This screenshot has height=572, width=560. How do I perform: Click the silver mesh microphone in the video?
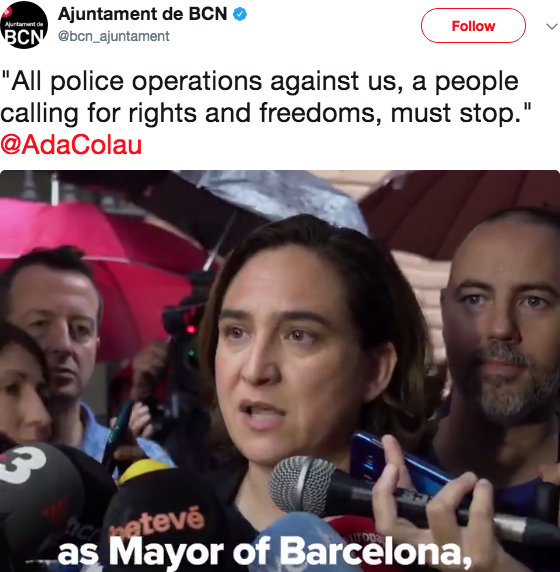302,486
